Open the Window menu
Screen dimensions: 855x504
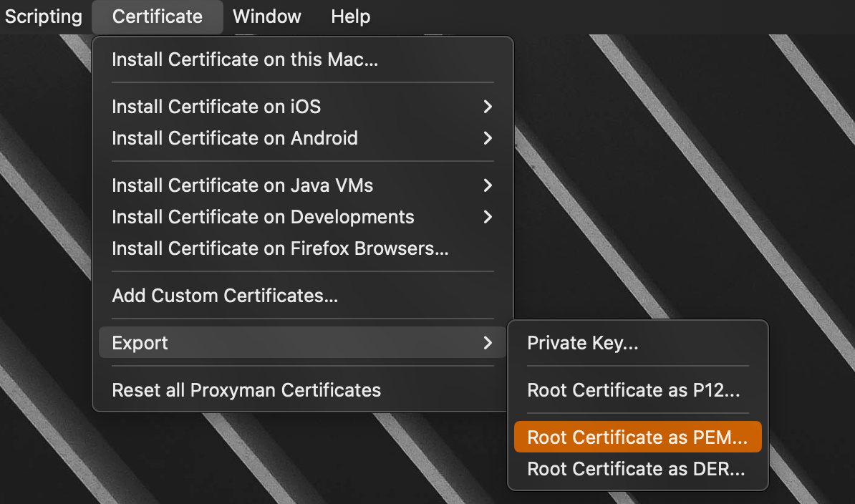(x=266, y=16)
